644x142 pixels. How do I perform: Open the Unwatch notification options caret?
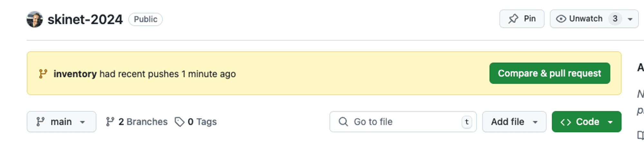coord(630,19)
